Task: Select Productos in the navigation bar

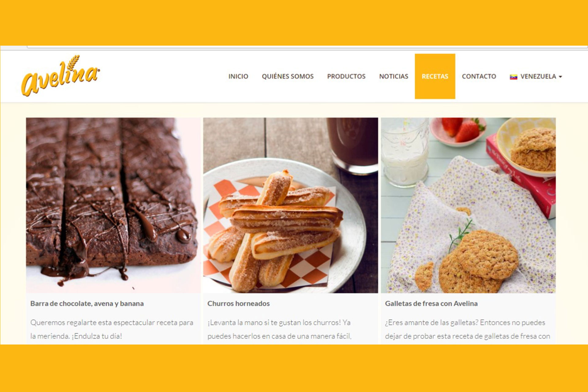Action: tap(346, 77)
